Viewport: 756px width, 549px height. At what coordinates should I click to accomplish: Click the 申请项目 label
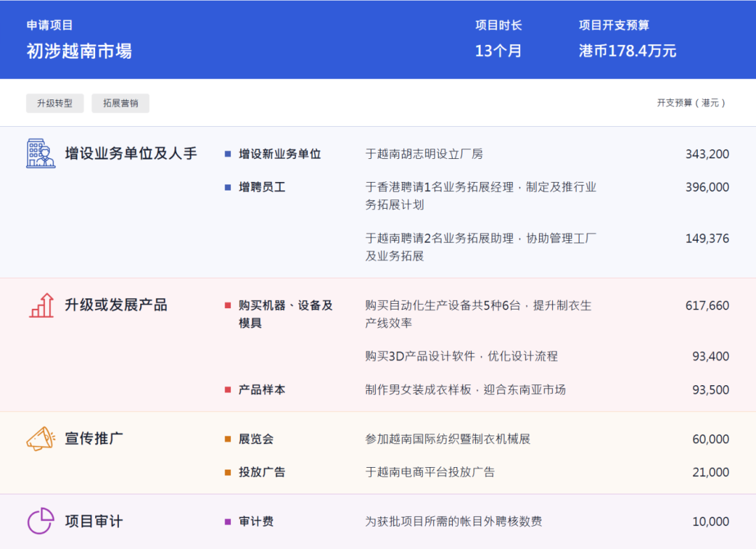tap(49, 25)
